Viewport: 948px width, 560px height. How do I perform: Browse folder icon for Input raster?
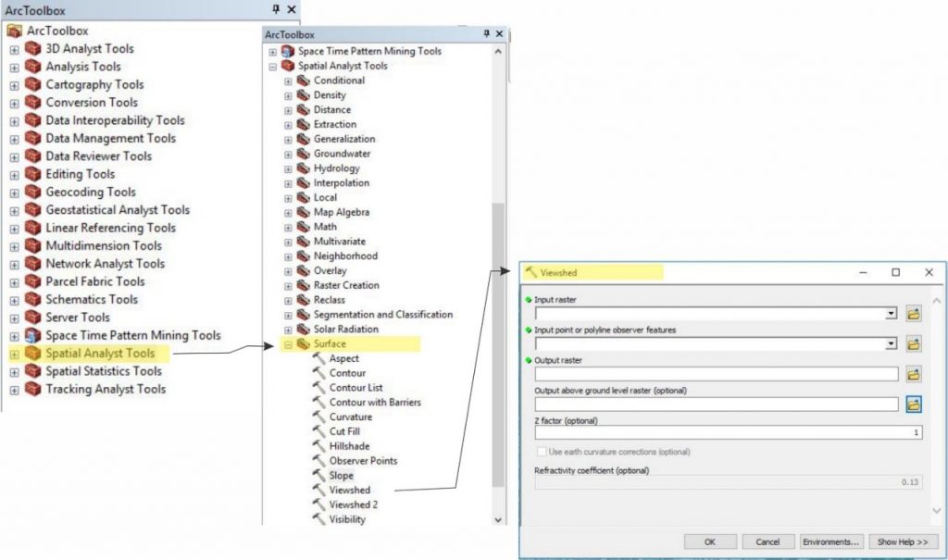click(x=914, y=314)
